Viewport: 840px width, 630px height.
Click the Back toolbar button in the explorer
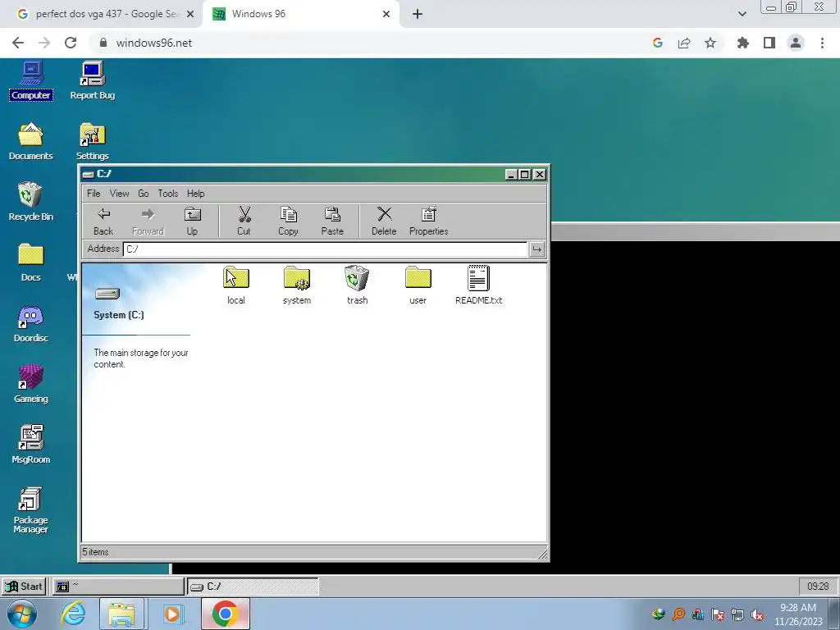[103, 221]
